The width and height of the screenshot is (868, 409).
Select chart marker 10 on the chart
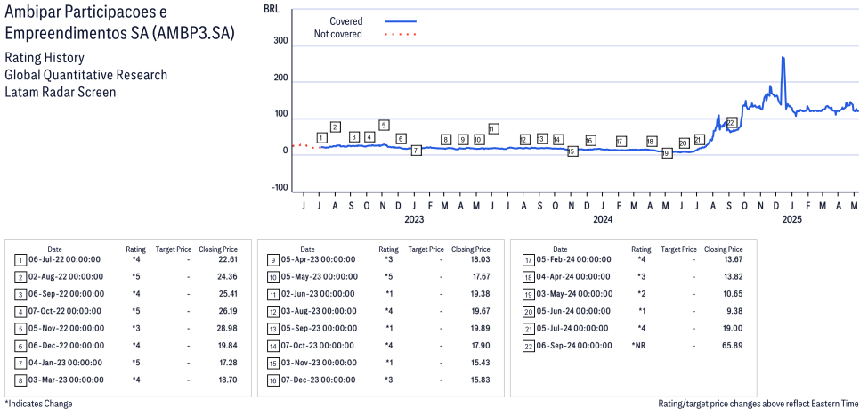point(478,140)
